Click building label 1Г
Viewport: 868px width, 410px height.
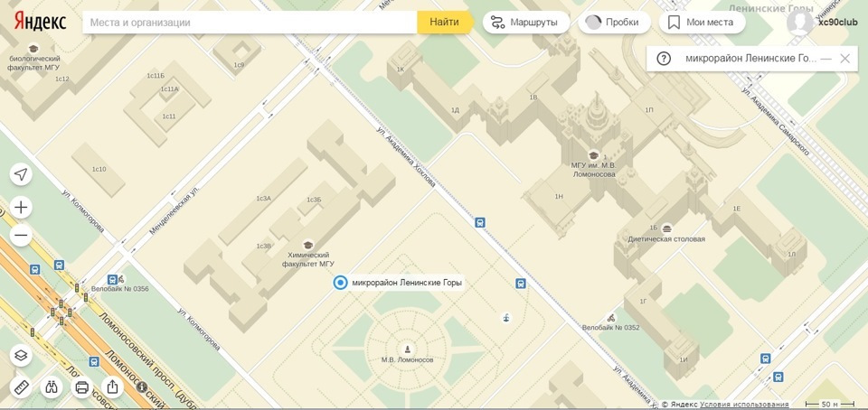click(x=643, y=302)
